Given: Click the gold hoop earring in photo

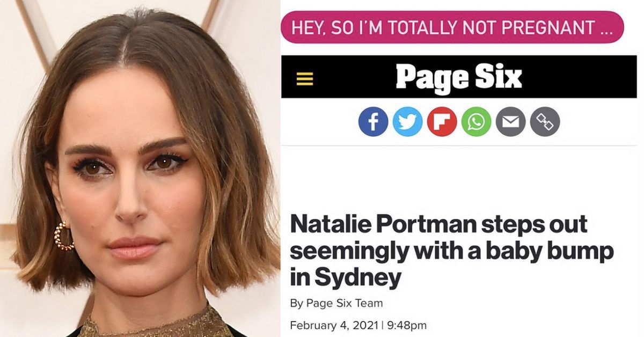Looking at the screenshot, I should (x=63, y=237).
